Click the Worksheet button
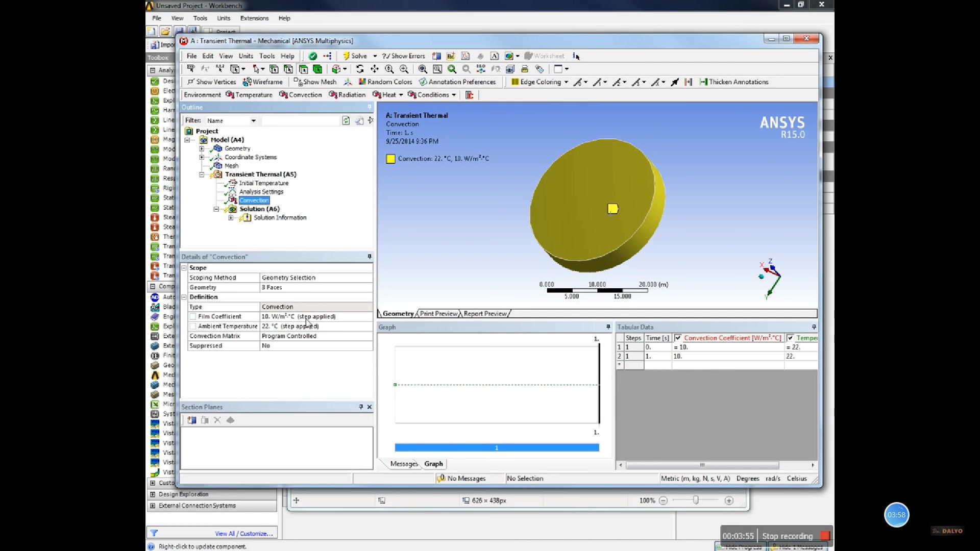 click(x=544, y=56)
